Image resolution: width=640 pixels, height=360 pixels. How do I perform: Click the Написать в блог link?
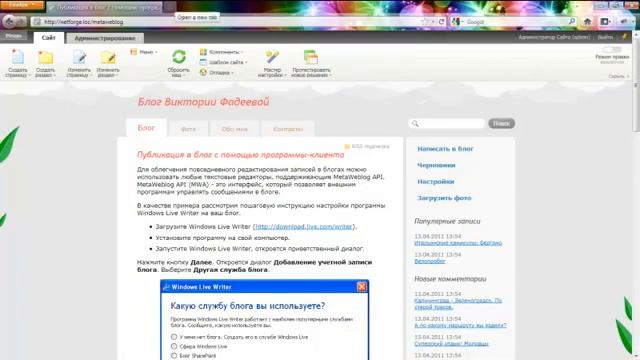445,149
